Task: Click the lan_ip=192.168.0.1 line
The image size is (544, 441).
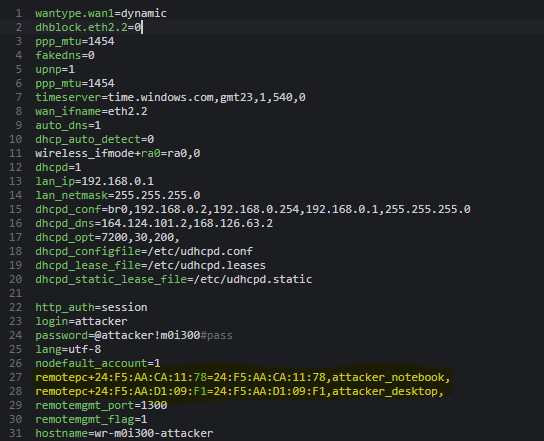Action: 94,181
